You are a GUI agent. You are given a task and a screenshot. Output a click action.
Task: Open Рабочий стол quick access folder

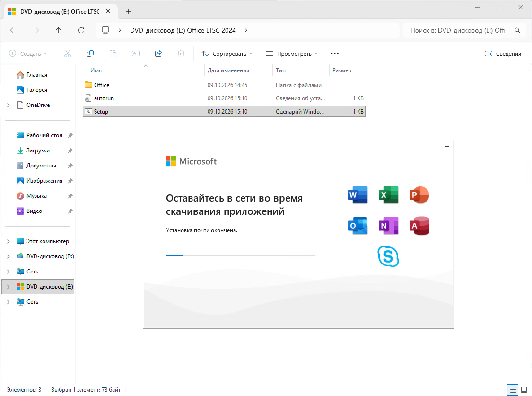[44, 135]
